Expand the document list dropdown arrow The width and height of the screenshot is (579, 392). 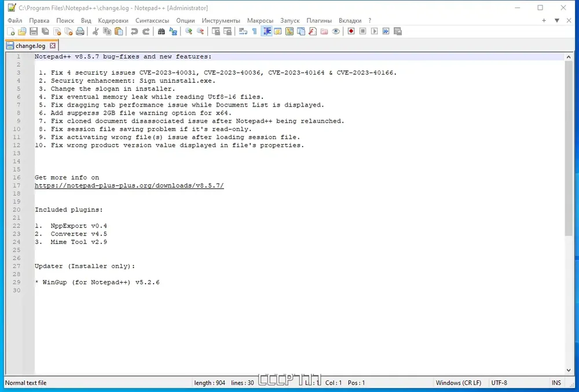point(557,21)
